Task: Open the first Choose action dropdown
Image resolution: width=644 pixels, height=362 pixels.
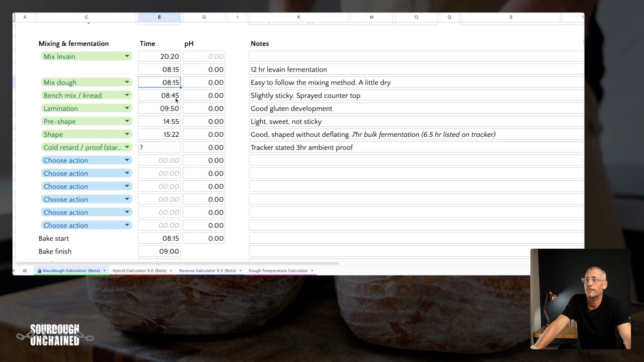Action: [127, 160]
